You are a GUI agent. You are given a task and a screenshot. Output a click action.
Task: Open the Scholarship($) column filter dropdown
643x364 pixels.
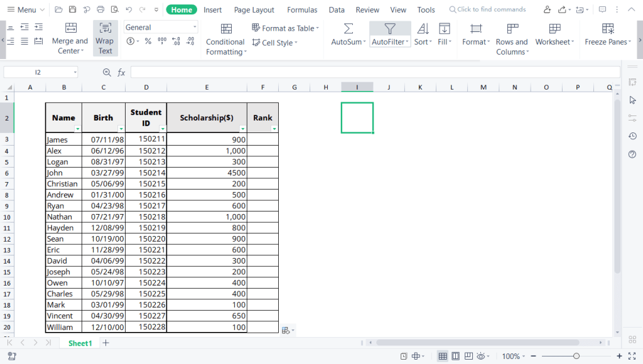click(242, 129)
